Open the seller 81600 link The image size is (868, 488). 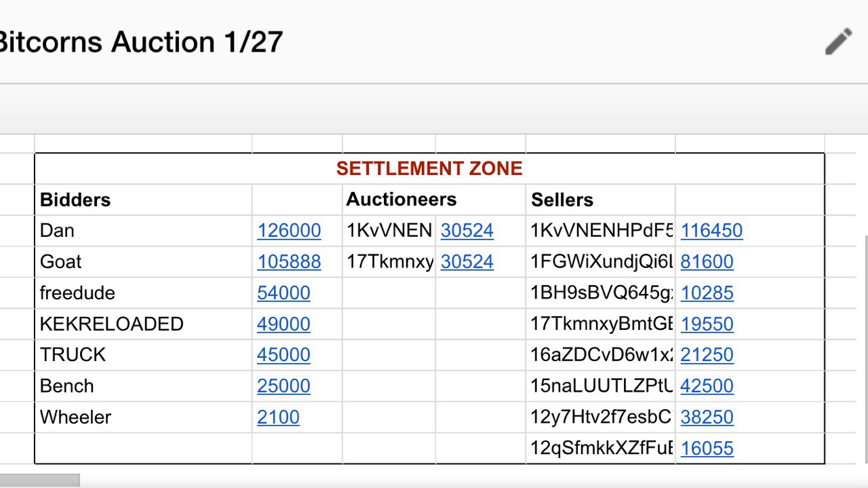[x=707, y=262]
